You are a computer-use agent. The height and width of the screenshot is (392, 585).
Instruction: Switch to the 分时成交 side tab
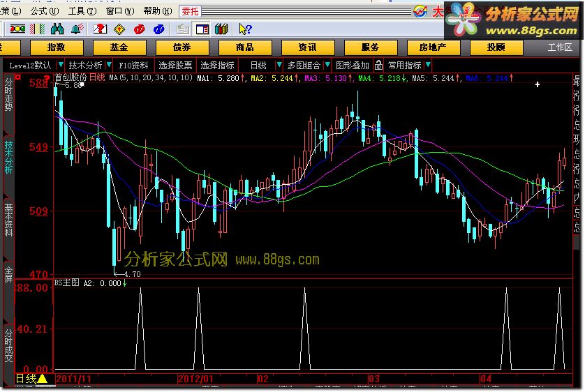click(8, 345)
